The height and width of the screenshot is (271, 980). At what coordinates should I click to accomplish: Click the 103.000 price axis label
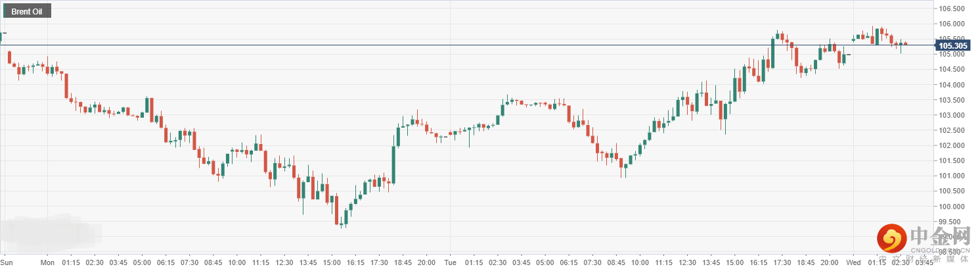[953, 115]
